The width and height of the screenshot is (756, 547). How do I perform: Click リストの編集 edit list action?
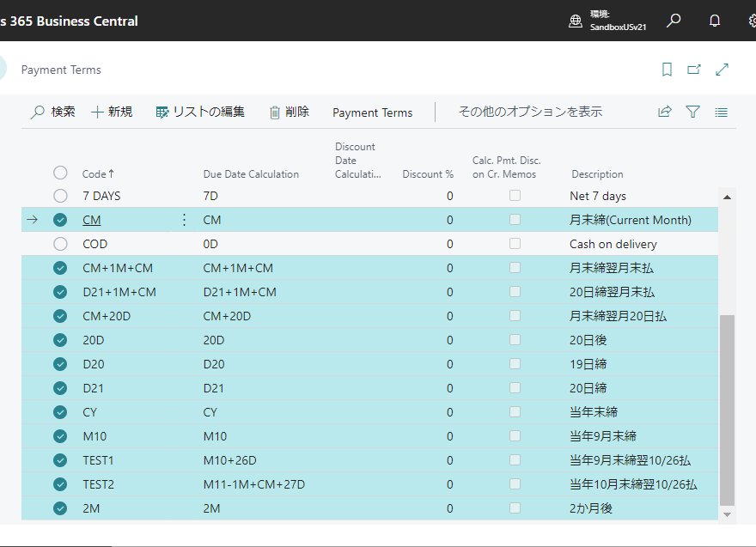pyautogui.click(x=200, y=112)
